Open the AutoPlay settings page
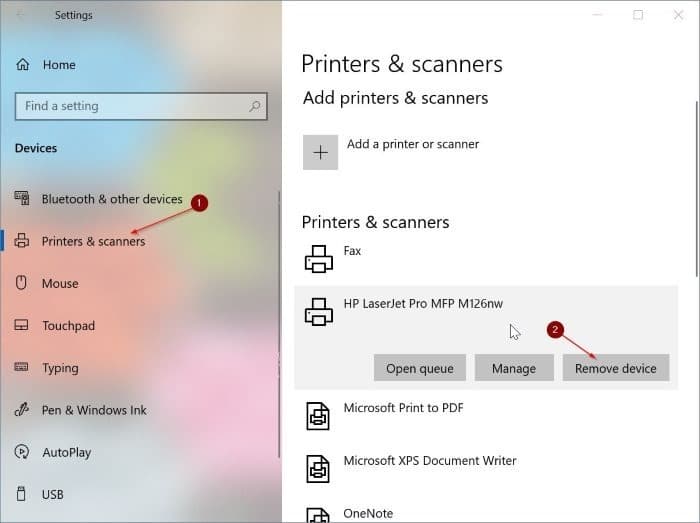This screenshot has width=700, height=523. point(67,452)
